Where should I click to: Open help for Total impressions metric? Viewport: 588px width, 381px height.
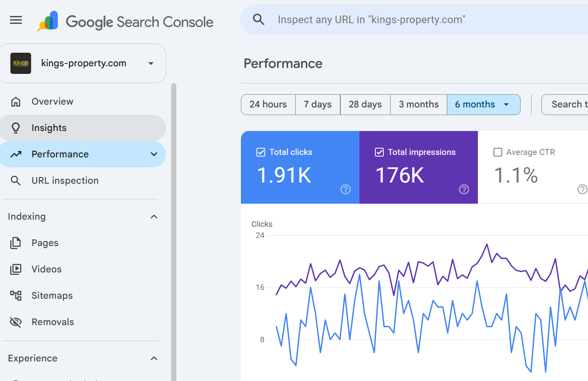[x=464, y=189]
